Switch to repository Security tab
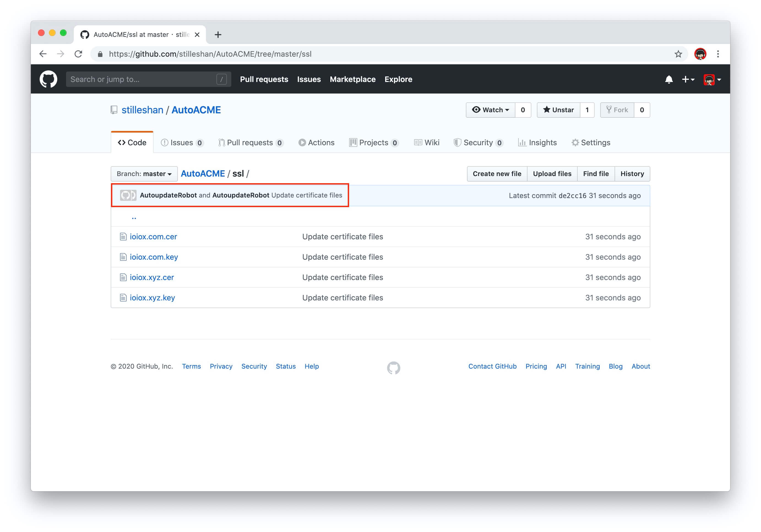 [x=479, y=142]
